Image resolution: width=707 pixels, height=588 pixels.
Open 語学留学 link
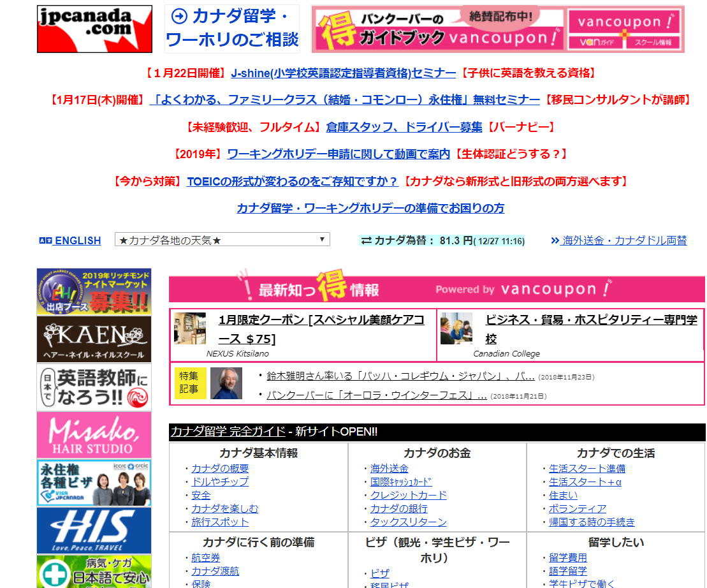568,571
